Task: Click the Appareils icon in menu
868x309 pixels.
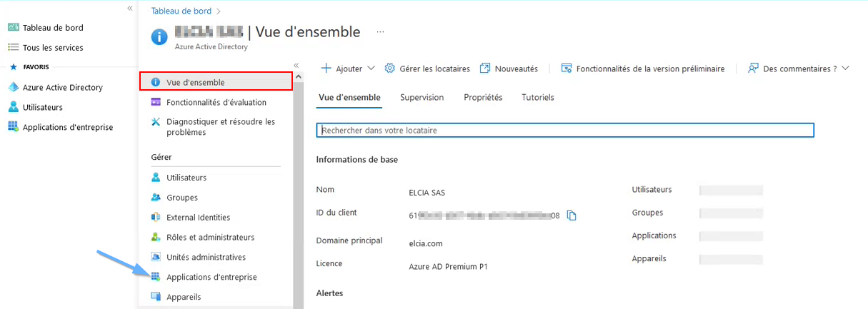Action: (x=156, y=297)
